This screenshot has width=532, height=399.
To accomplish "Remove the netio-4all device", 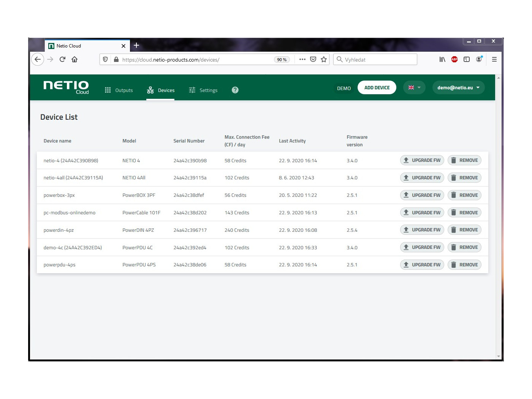I will click(464, 178).
